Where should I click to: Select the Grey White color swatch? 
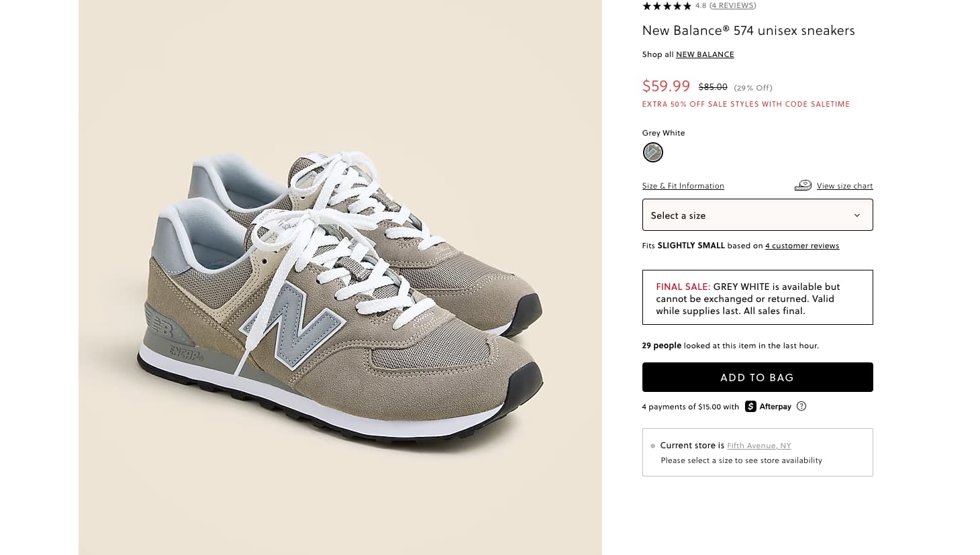(653, 152)
